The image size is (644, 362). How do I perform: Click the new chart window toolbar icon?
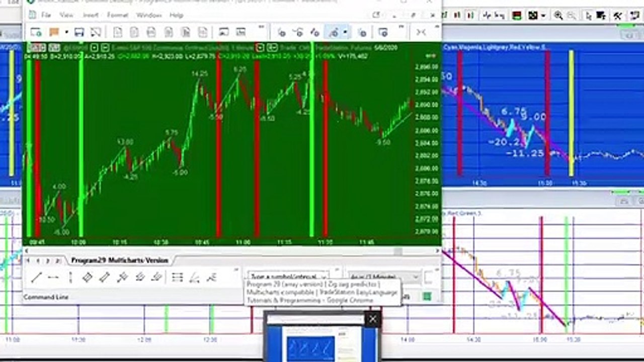pos(36,32)
